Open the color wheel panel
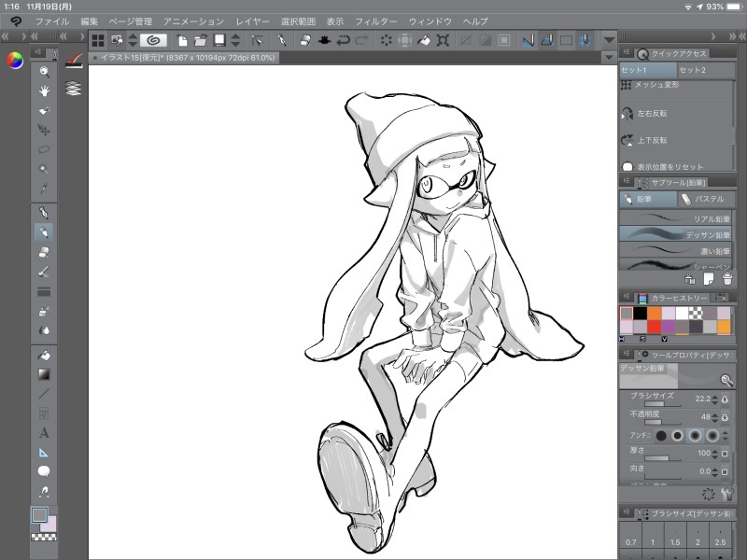This screenshot has width=747, height=560. coord(15,61)
